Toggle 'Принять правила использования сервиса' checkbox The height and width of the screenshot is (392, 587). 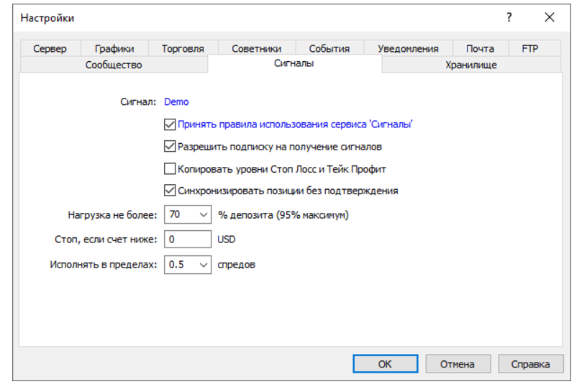click(170, 124)
